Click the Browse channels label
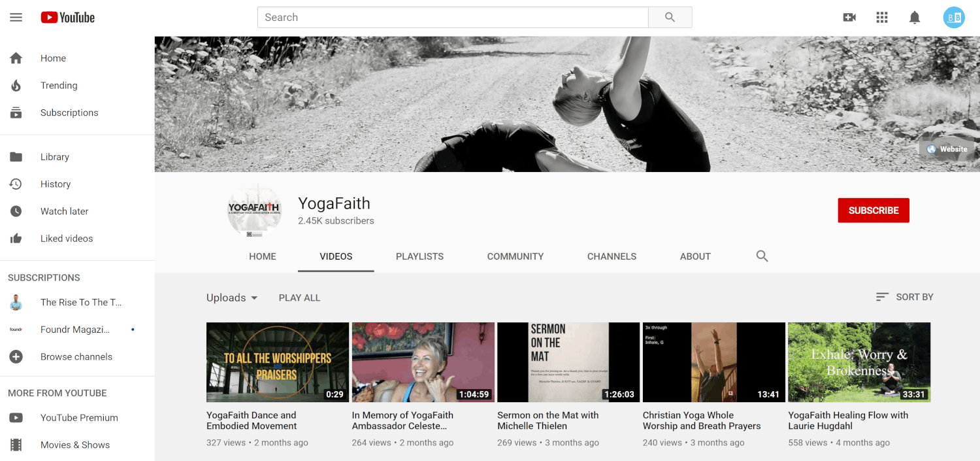Viewport: 980px width, 461px height. click(76, 357)
